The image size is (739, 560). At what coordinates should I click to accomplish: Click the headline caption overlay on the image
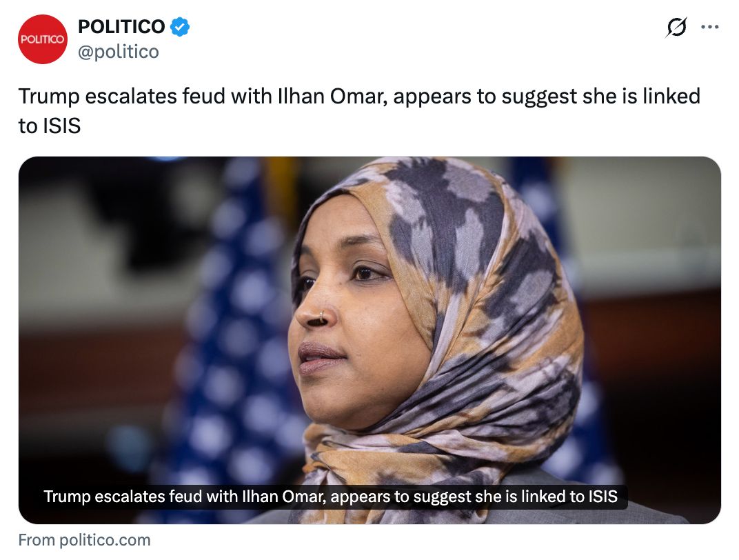pyautogui.click(x=330, y=497)
